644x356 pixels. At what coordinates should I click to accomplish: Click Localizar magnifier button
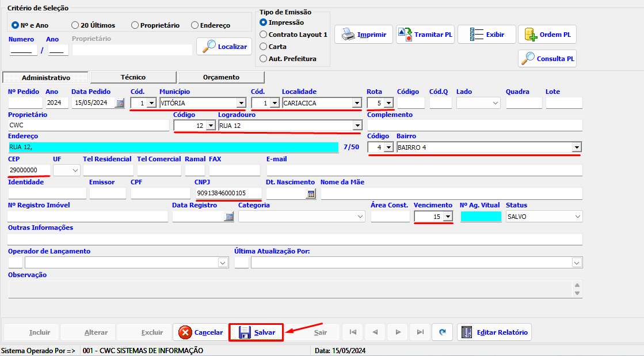coord(224,47)
